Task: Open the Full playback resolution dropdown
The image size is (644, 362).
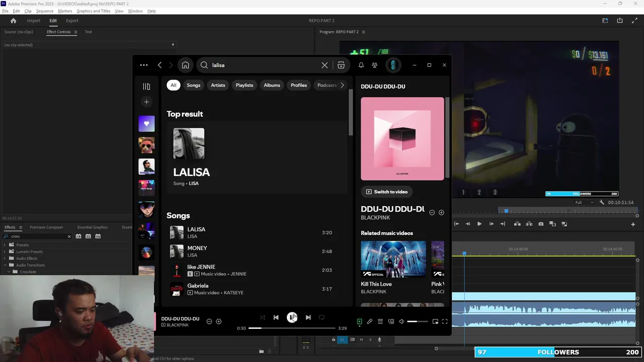Action: tap(584, 202)
